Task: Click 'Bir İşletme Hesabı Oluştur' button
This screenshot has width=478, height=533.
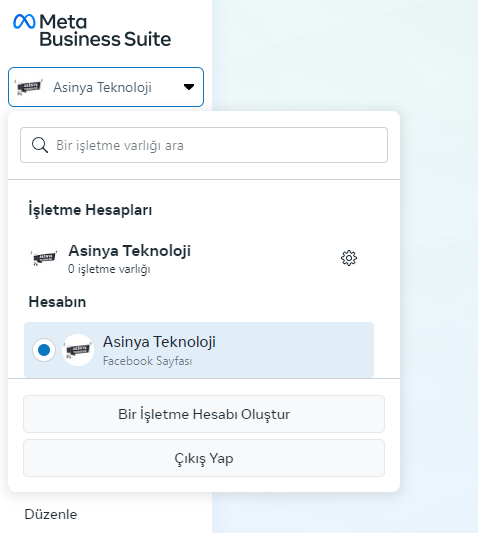Action: pyautogui.click(x=204, y=414)
